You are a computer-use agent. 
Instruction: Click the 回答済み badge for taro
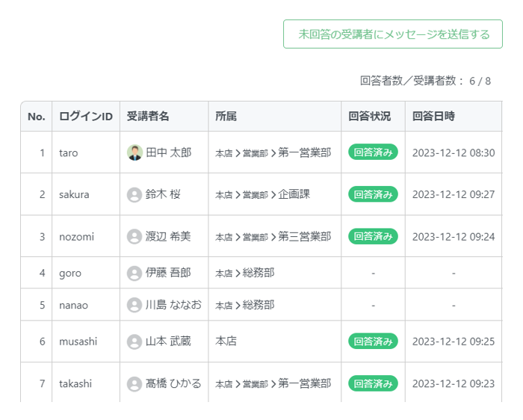coord(373,152)
